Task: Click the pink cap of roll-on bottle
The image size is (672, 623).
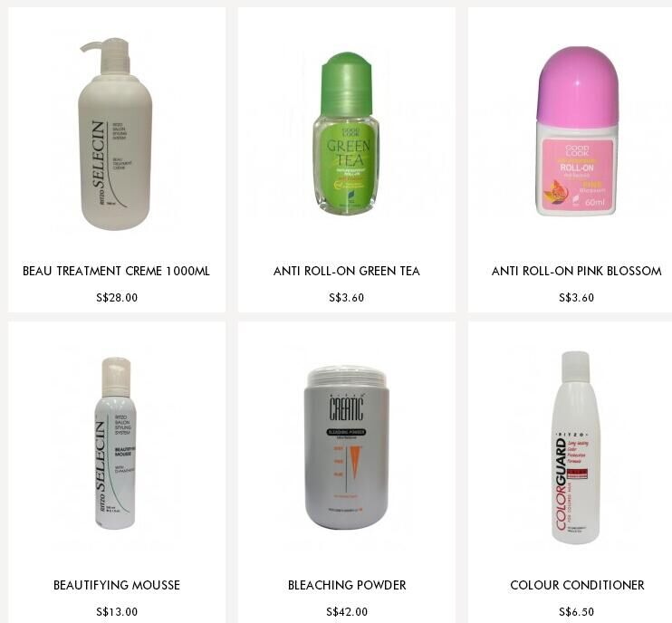Action: pyautogui.click(x=577, y=83)
